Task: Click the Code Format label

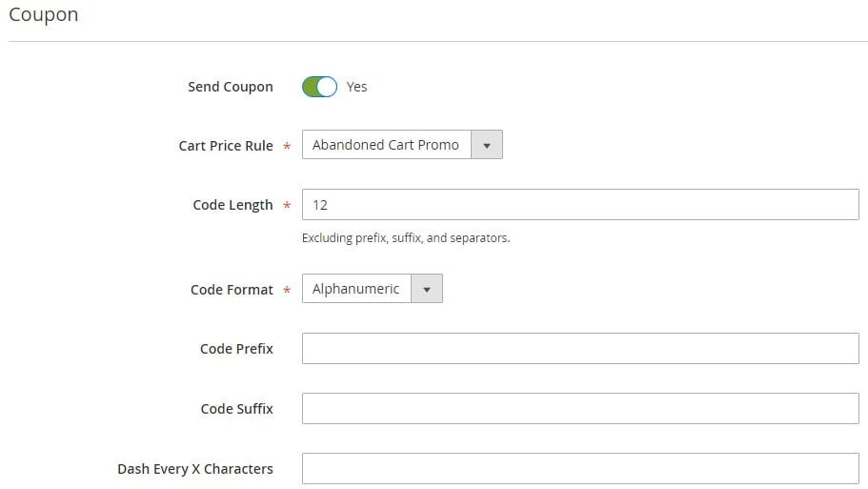Action: (232, 290)
